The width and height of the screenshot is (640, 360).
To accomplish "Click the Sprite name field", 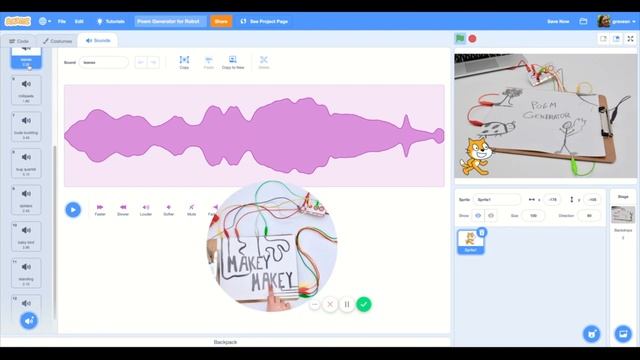I will point(497,200).
